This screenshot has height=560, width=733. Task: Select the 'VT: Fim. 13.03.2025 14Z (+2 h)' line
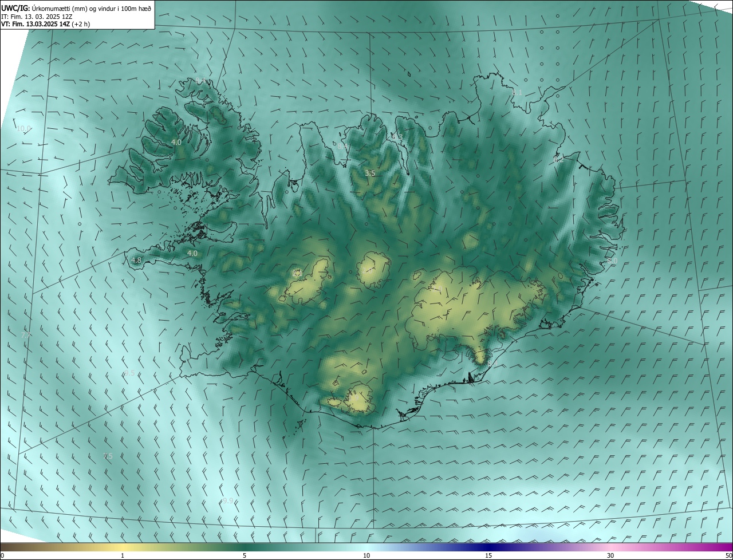[45, 24]
